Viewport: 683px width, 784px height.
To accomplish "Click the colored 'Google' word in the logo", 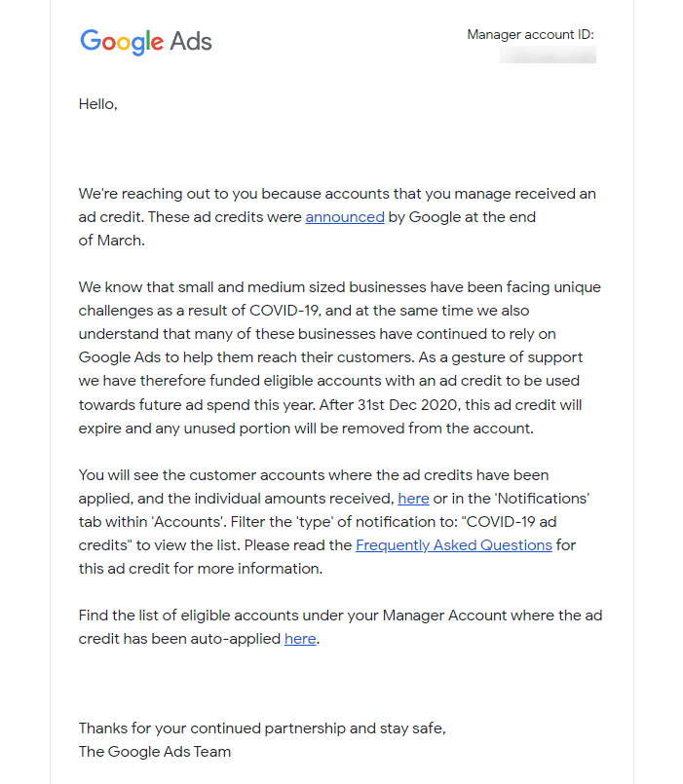I will [122, 42].
